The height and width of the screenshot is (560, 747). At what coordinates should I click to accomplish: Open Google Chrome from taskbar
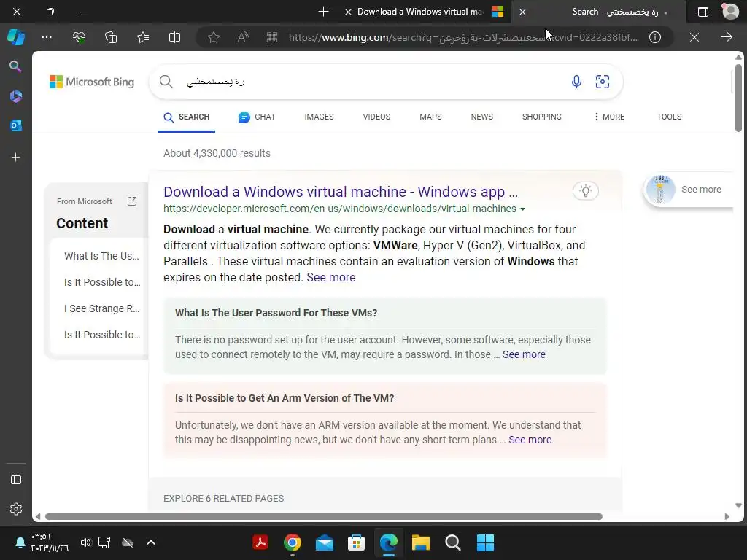click(x=293, y=542)
